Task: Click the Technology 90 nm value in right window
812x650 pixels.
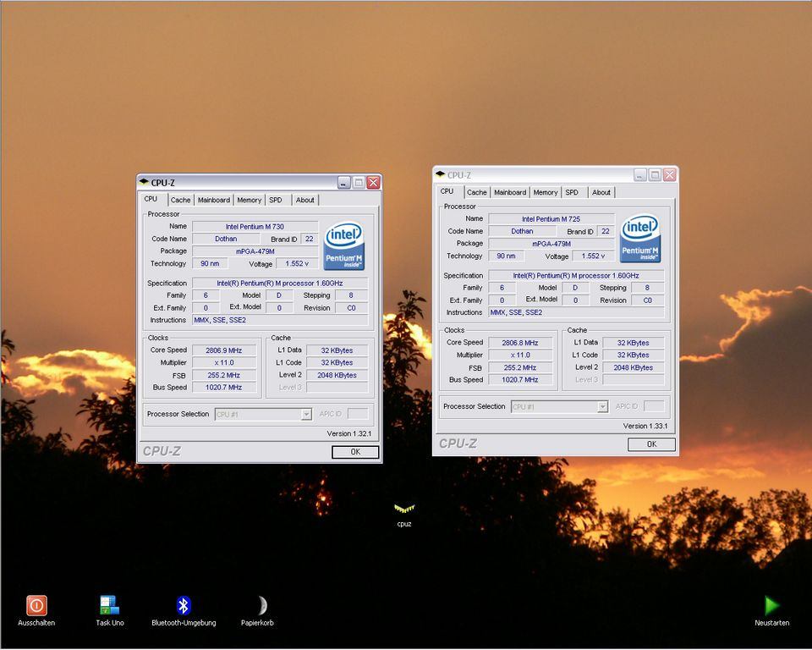Action: pos(506,256)
